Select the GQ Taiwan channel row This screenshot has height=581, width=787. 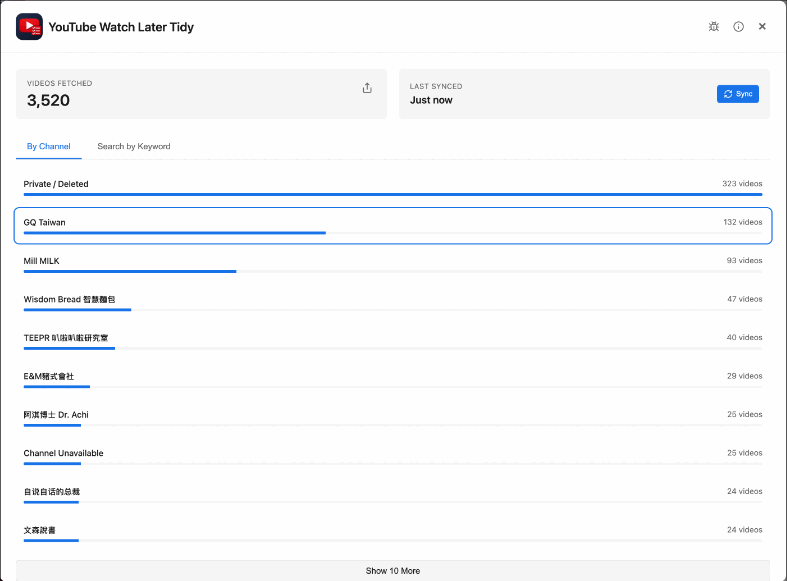393,226
